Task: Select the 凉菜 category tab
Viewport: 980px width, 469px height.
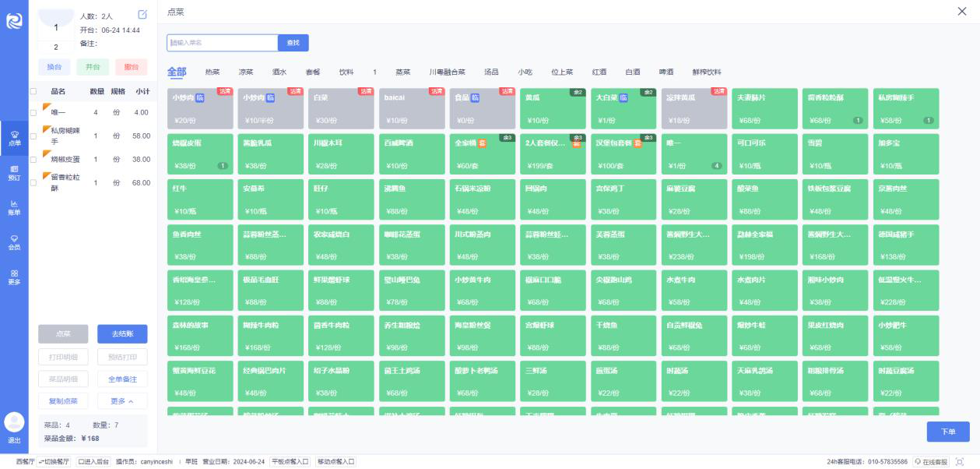Action: 246,72
